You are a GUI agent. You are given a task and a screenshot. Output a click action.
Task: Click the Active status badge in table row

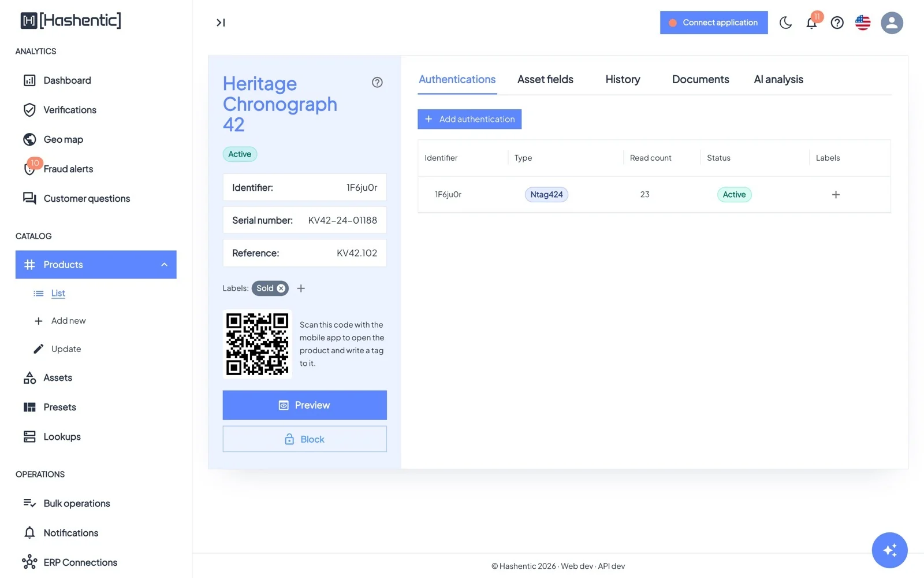734,195
